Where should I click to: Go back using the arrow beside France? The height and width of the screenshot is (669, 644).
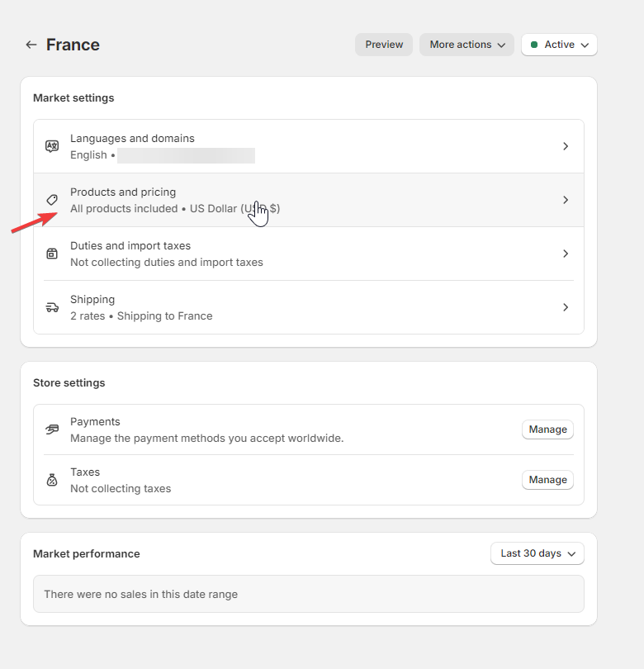pos(31,45)
